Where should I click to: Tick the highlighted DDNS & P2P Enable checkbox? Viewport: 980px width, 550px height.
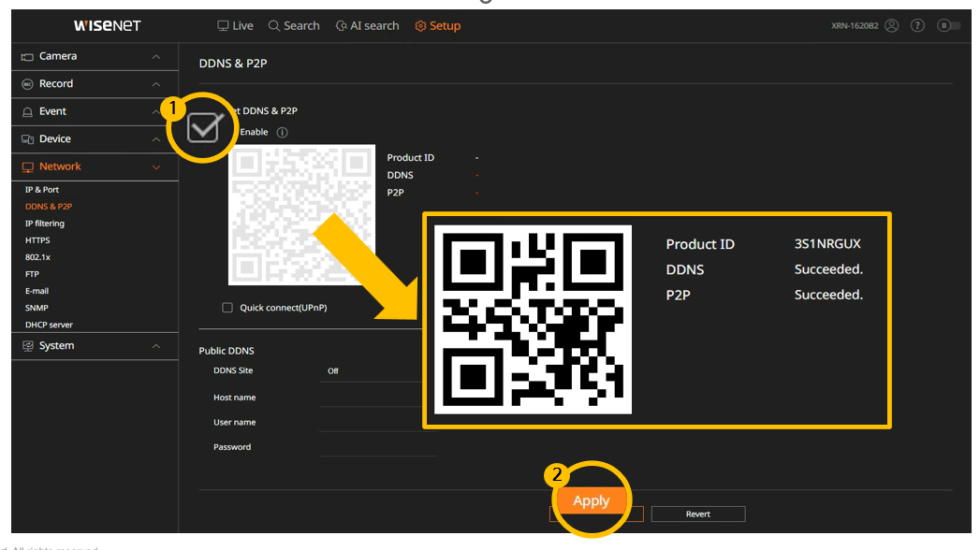[x=203, y=127]
